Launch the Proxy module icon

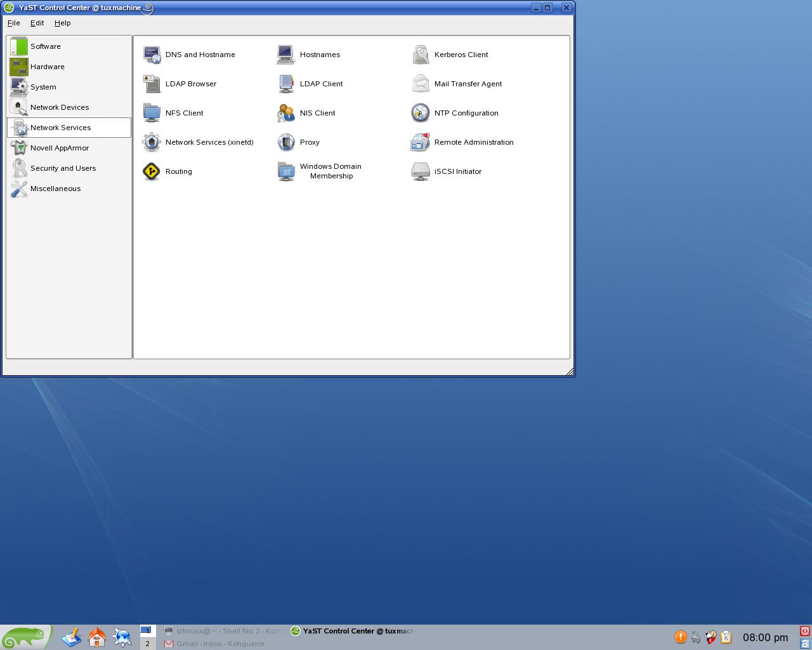click(286, 142)
